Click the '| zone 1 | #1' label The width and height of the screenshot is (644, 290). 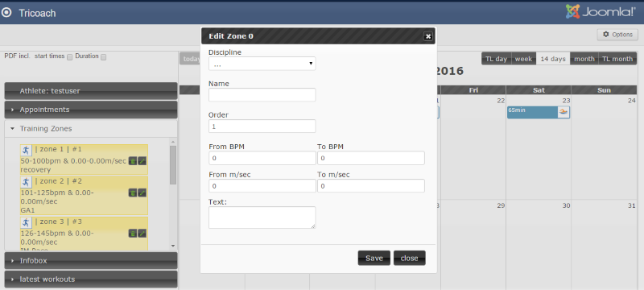click(58, 149)
